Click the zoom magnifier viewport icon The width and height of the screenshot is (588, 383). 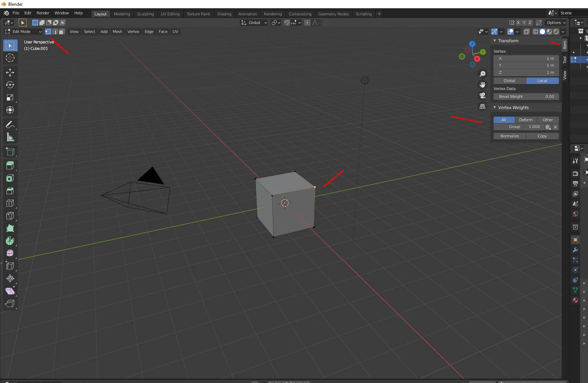click(482, 74)
